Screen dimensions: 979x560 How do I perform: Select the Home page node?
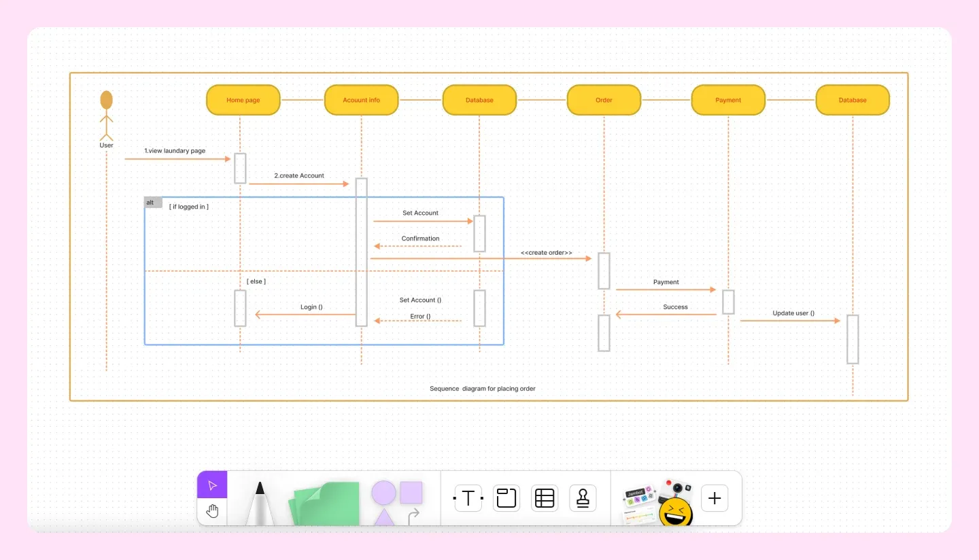243,100
